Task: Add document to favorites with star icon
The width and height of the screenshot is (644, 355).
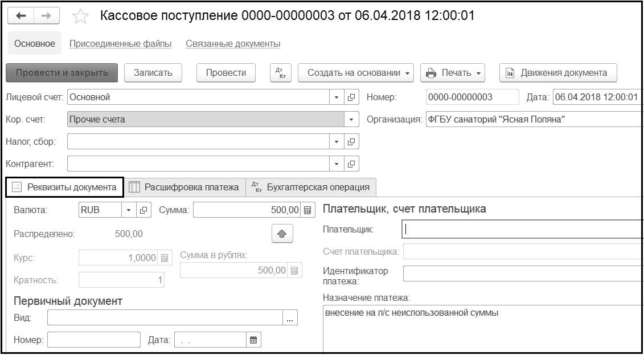Action: (x=80, y=17)
